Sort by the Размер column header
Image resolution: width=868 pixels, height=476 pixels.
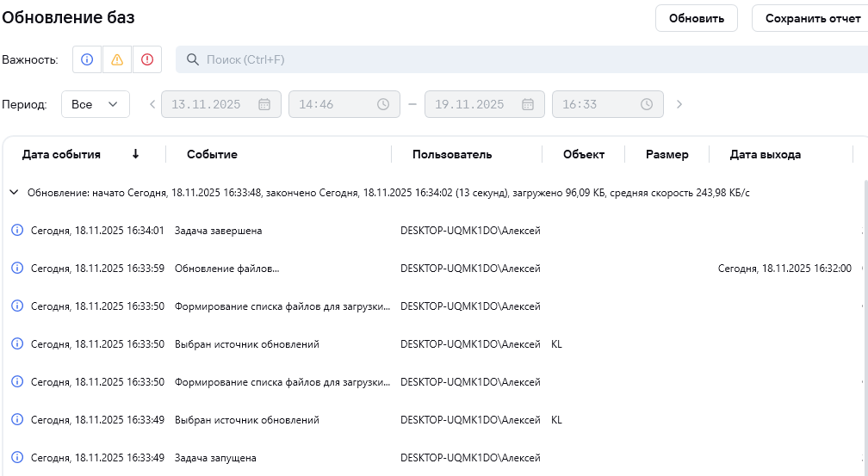tap(667, 154)
